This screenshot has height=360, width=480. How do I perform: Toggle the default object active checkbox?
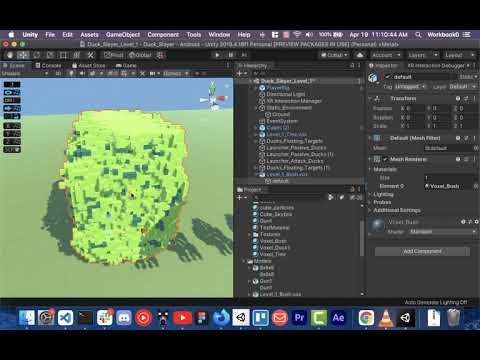(387, 77)
